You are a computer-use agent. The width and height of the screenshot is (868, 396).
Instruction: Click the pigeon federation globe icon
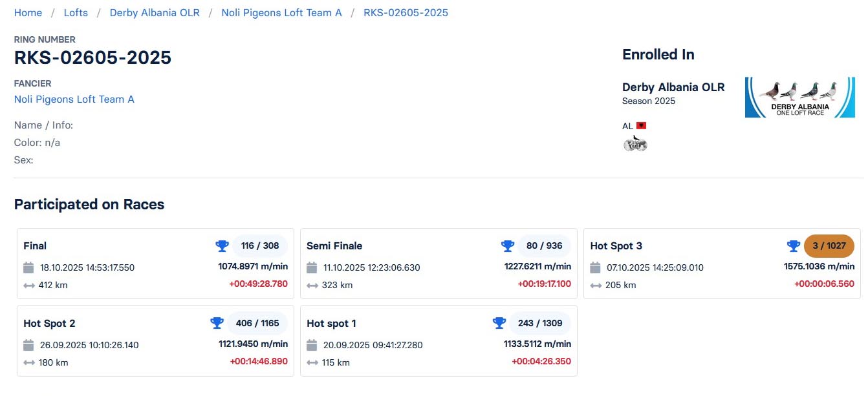coord(635,143)
